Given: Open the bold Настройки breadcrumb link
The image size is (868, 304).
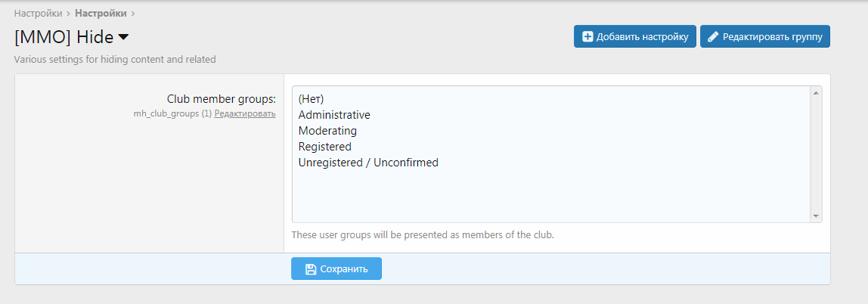Looking at the screenshot, I should tap(101, 13).
